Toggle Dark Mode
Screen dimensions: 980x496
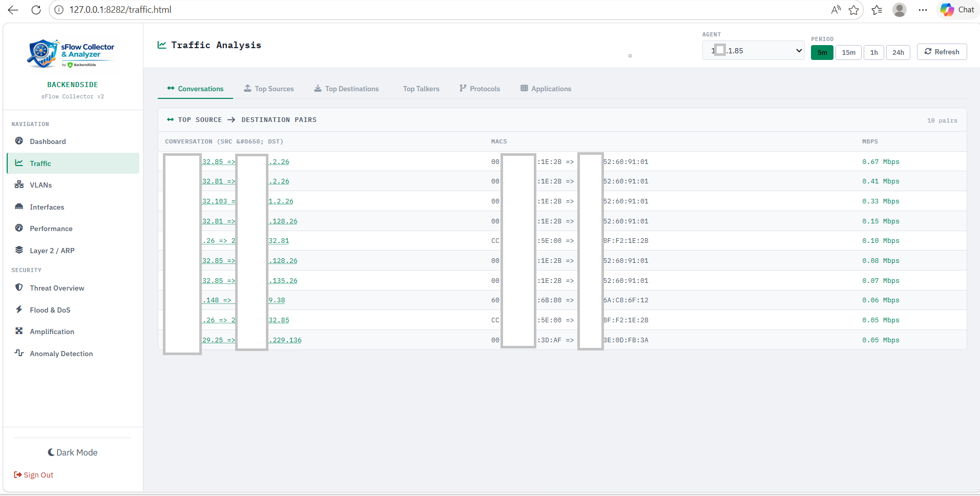(72, 452)
